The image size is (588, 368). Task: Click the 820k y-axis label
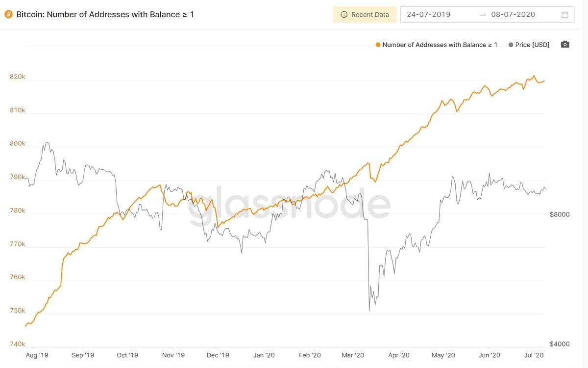click(17, 77)
